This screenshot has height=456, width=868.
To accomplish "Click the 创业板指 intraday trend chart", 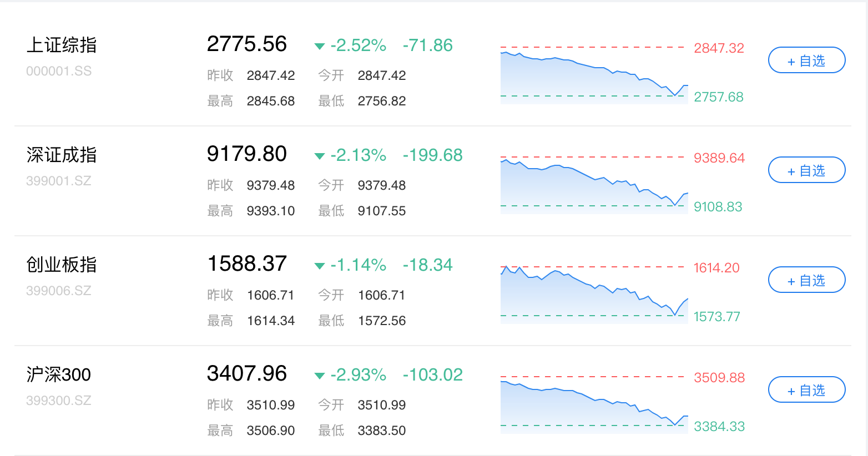I will point(594,295).
